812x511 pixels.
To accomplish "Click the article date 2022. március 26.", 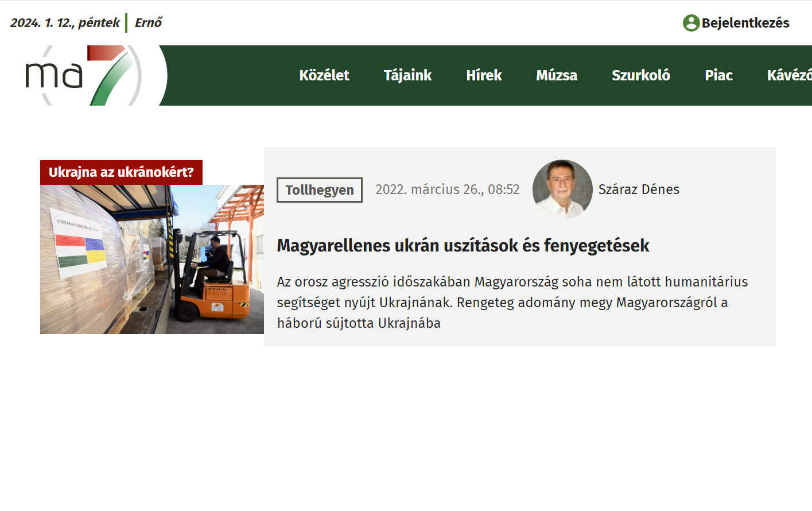I will [447, 189].
